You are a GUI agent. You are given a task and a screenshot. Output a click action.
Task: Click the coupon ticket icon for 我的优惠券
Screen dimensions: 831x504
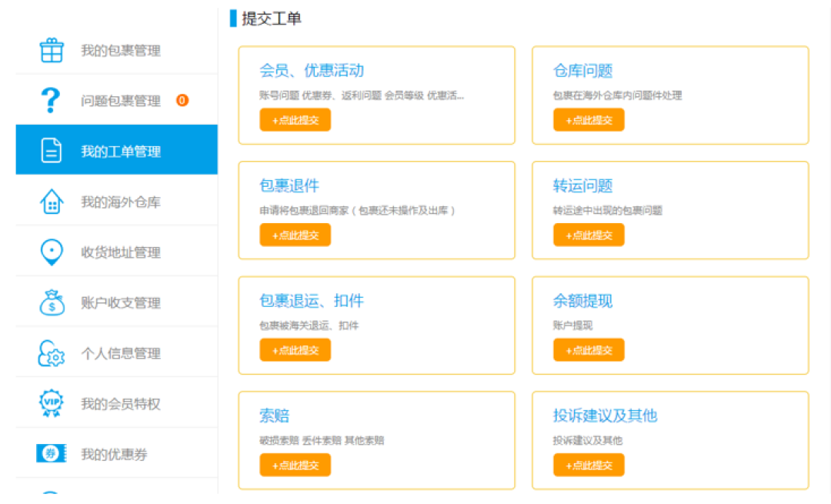tap(52, 454)
